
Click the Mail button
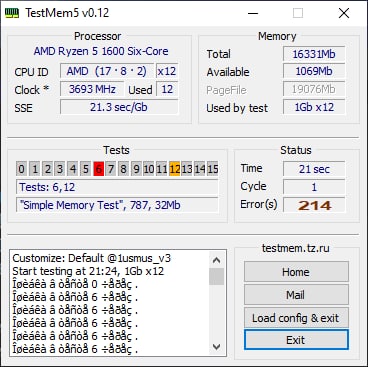[296, 295]
